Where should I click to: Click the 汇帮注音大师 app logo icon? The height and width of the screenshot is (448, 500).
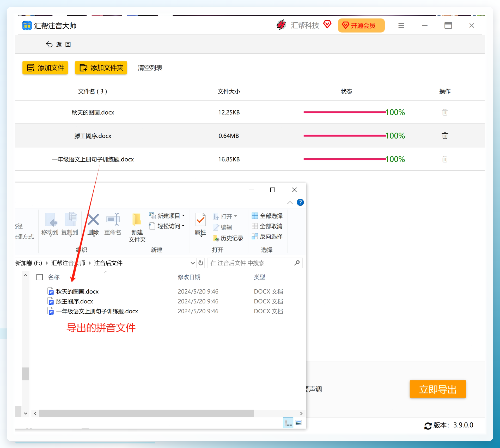[27, 26]
